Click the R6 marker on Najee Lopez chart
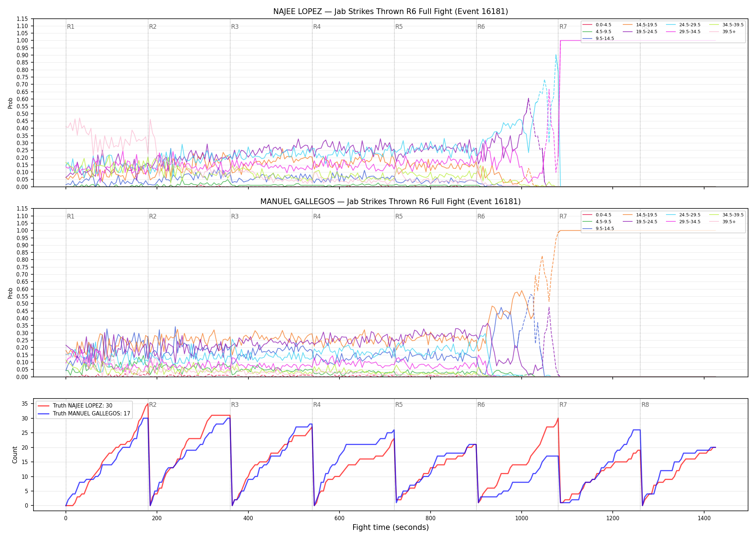This screenshot has height=540, width=756. coord(481,27)
